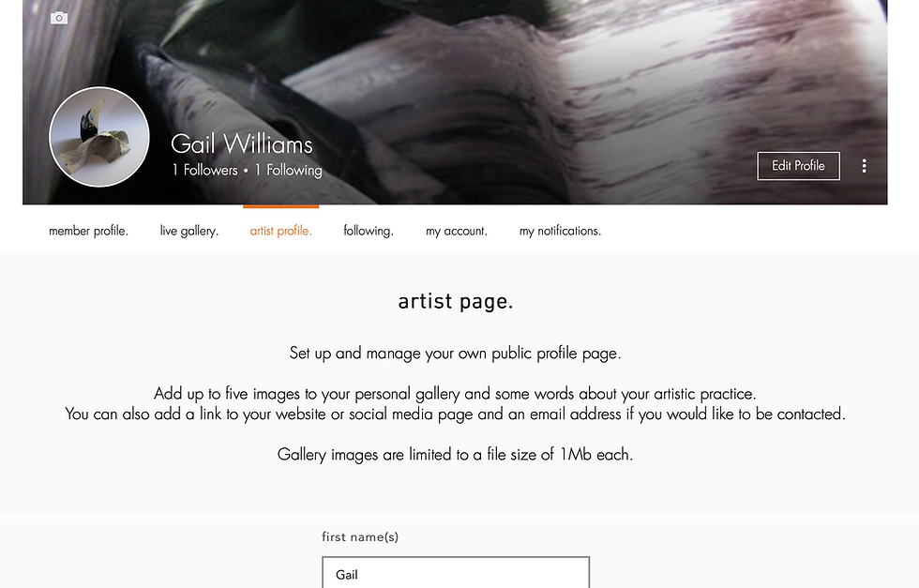Click the 1 Following count
Screen dimensions: 919x588
(289, 170)
